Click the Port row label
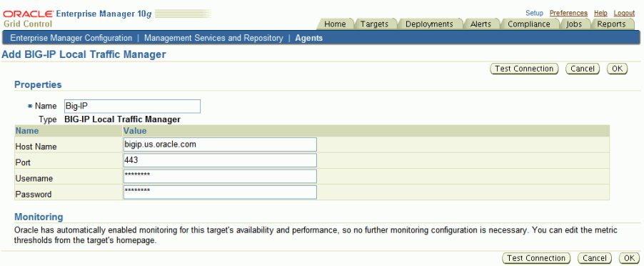The height and width of the screenshot is (266, 644). coord(23,163)
